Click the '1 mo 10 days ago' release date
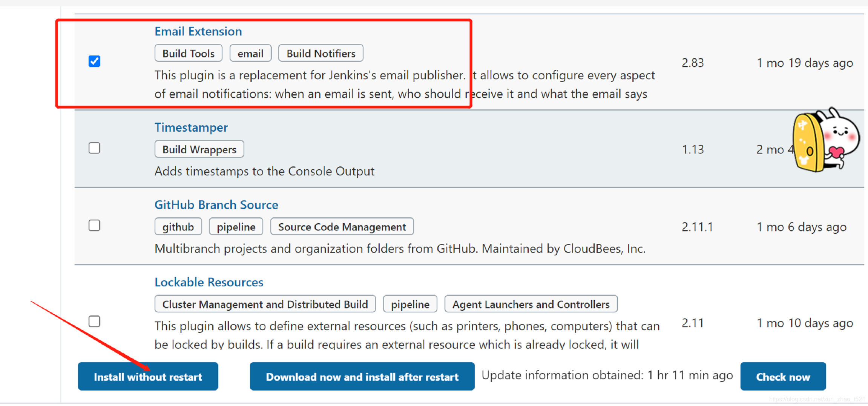The width and height of the screenshot is (868, 406). point(805,323)
